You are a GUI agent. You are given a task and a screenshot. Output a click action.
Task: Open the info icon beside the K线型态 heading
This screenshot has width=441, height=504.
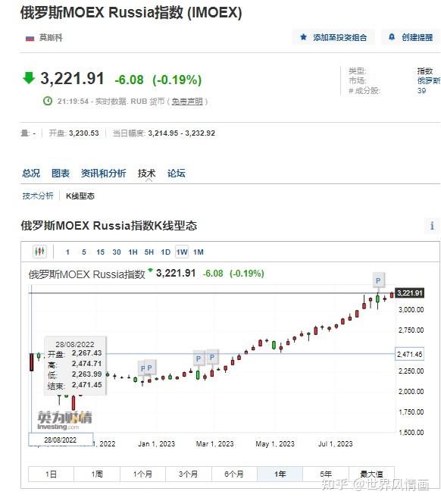pyautogui.click(x=432, y=225)
